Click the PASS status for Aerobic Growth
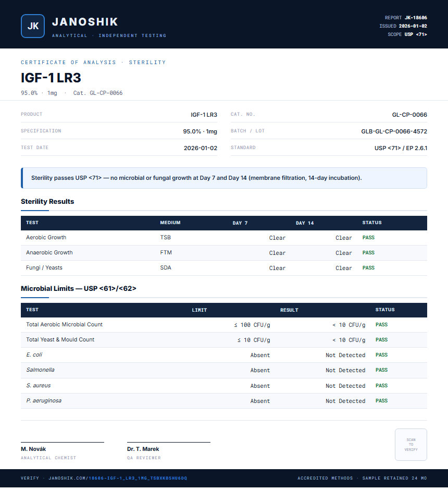This screenshot has height=502, width=448. pos(368,238)
